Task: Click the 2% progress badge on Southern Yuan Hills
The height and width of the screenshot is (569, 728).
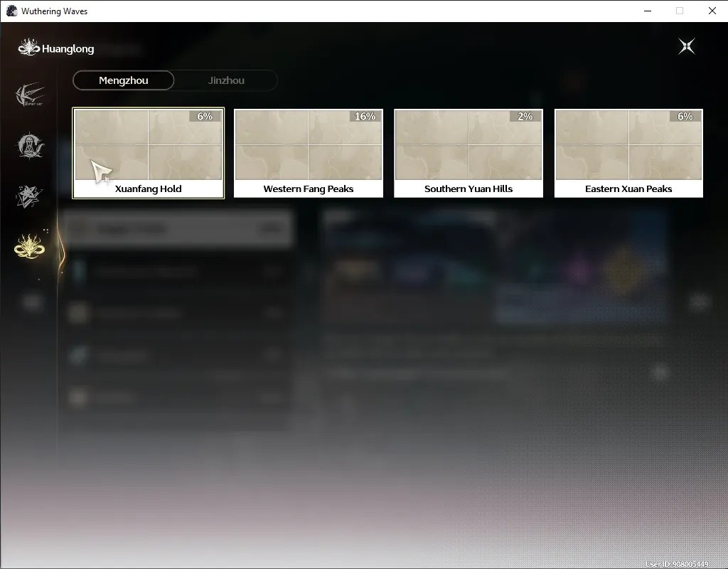Action: coord(525,116)
